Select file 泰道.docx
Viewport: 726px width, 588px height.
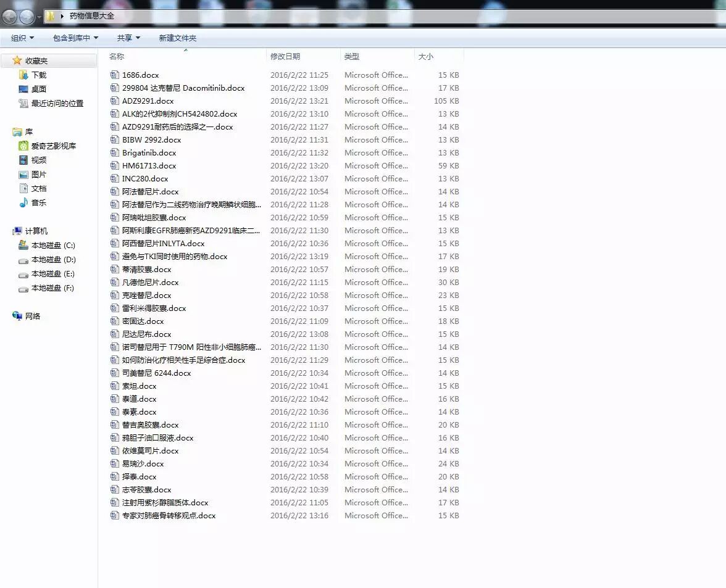pos(140,399)
